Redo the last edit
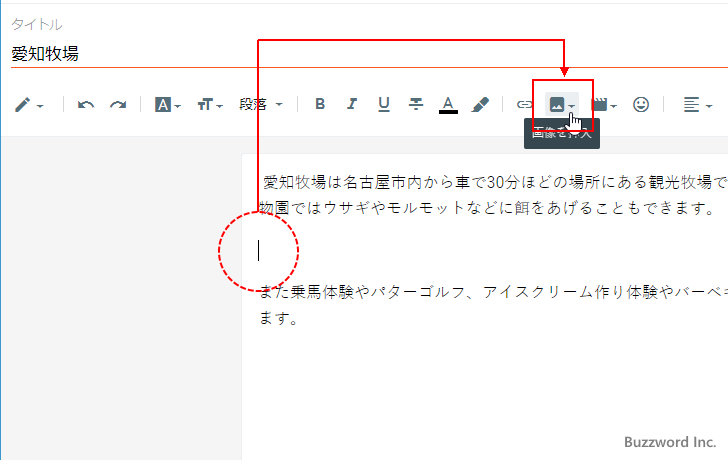The image size is (728, 460). pos(118,105)
